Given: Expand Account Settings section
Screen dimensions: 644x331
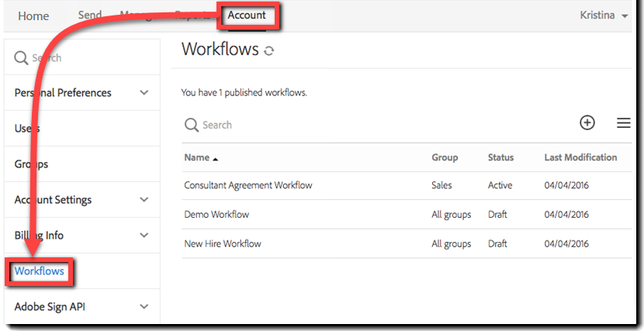Looking at the screenshot, I should point(144,200).
